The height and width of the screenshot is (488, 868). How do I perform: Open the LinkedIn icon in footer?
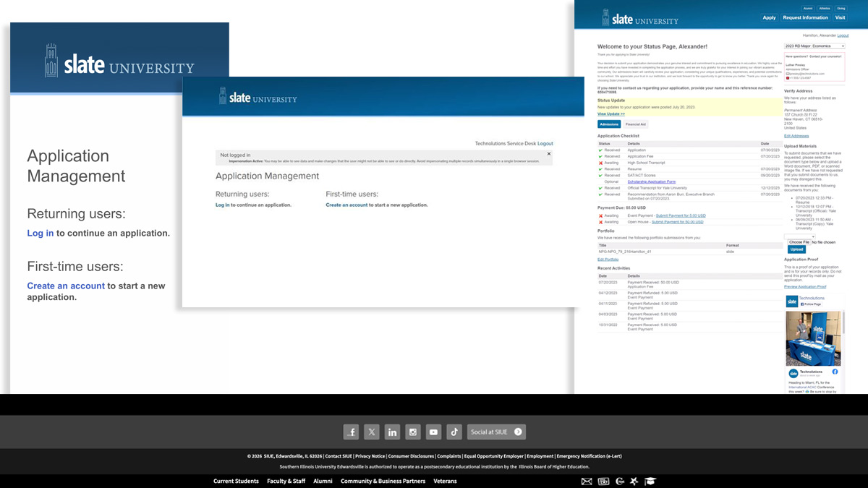click(392, 432)
